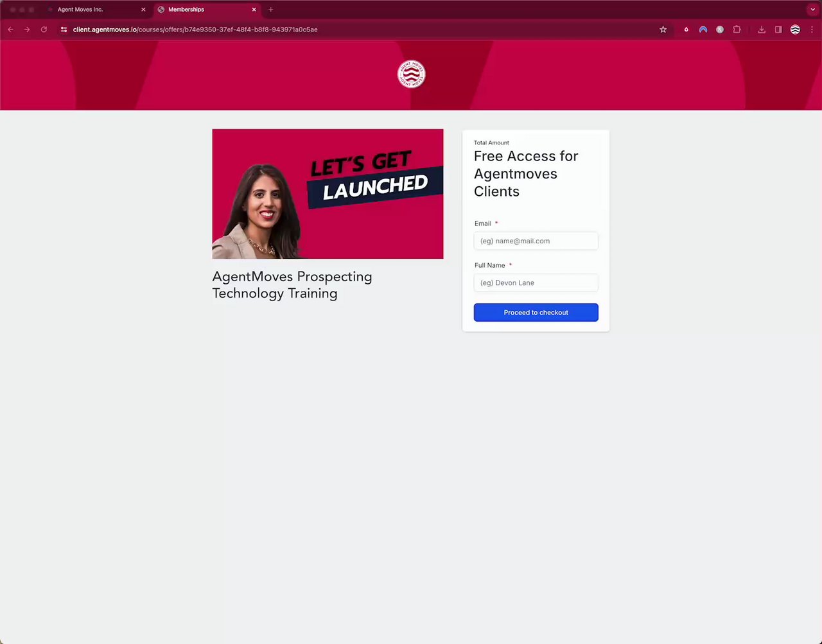The height and width of the screenshot is (644, 822).
Task: Toggle the browser side panel
Action: [x=778, y=30]
